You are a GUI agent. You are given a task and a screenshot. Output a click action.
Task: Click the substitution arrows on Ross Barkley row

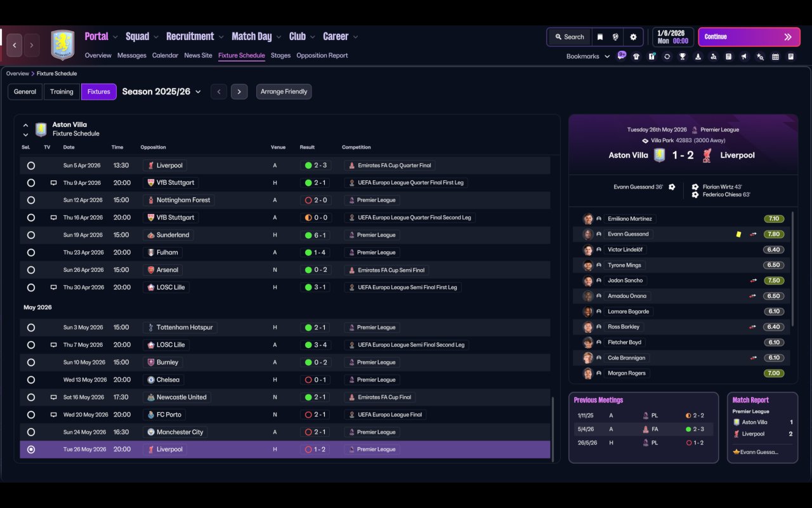click(753, 327)
